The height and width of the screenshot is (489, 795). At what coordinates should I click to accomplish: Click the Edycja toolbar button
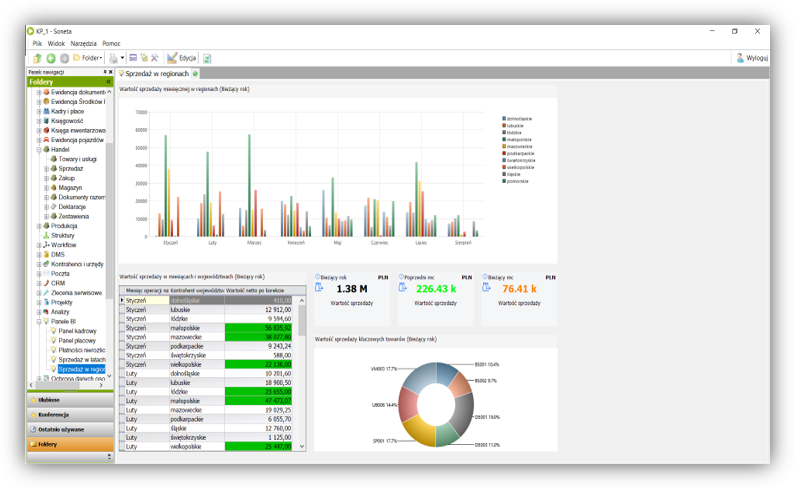point(182,58)
